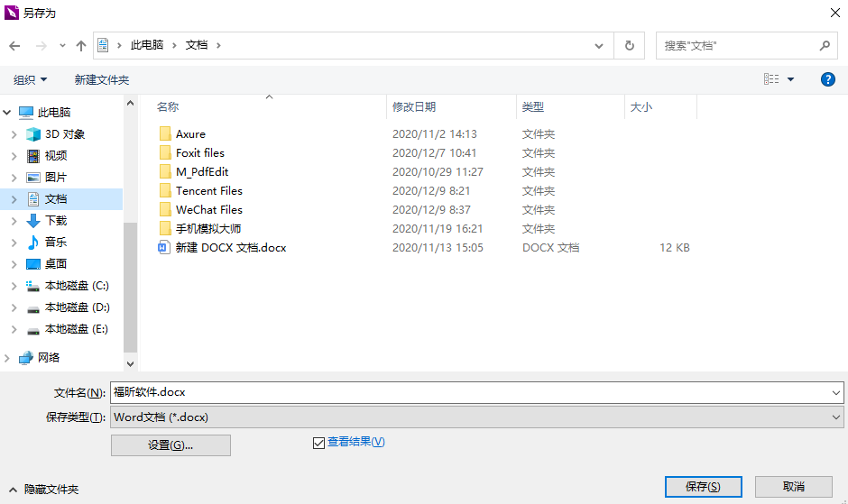This screenshot has width=848, height=504.
Task: Sort by the 修改日期 column header
Action: (414, 107)
